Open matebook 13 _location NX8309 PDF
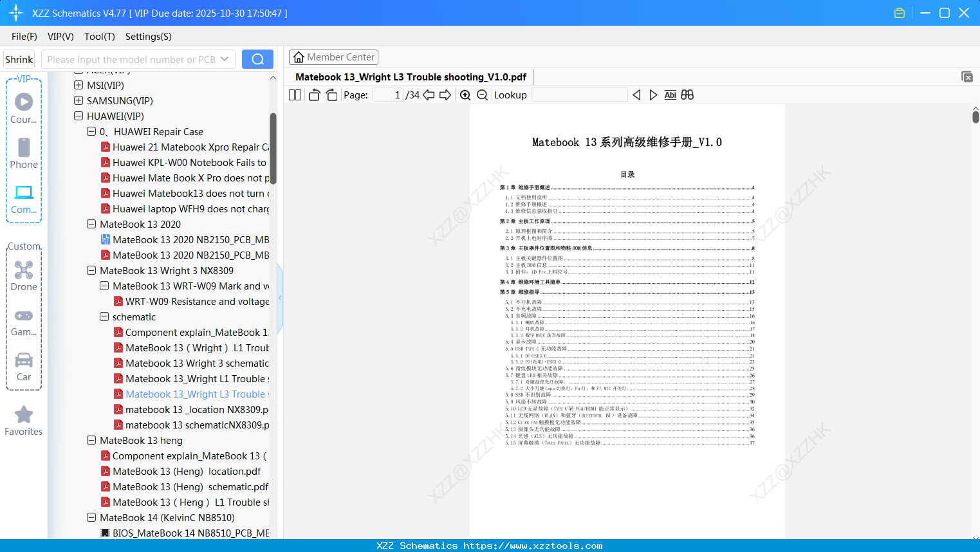This screenshot has width=980, height=552. (x=192, y=410)
